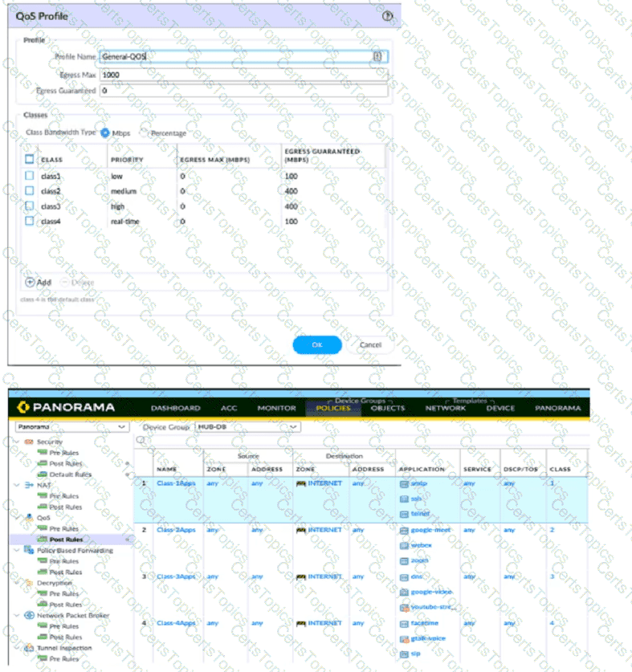Click the google-meet application icon
The height and width of the screenshot is (672, 632).
coord(404,530)
